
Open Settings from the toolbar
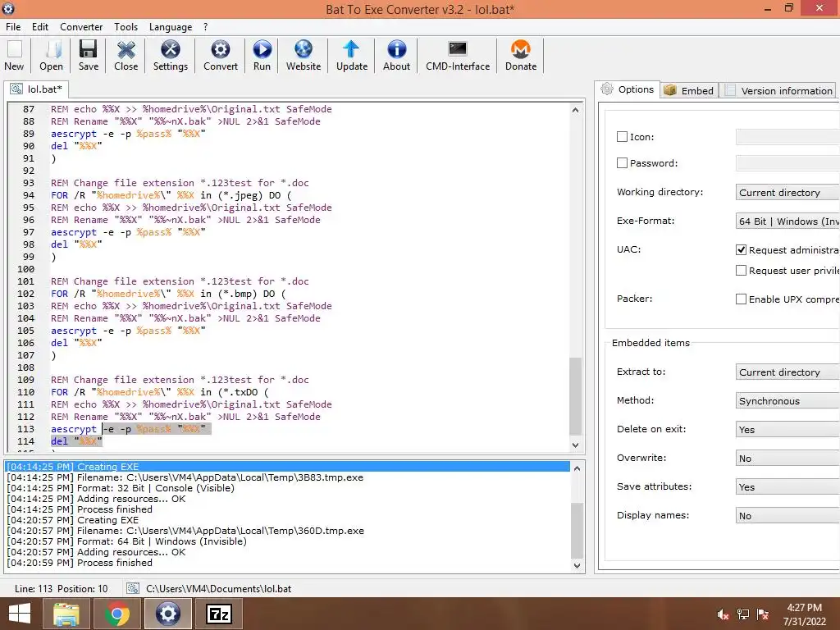pos(171,55)
